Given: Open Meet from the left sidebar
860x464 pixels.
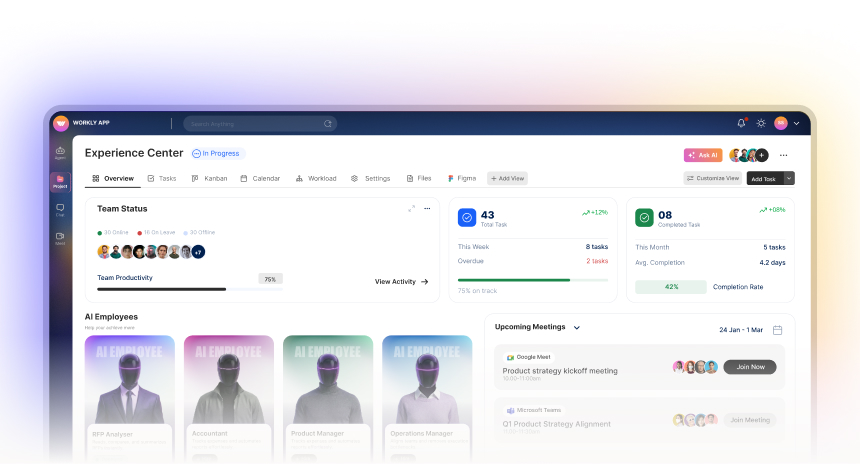Looking at the screenshot, I should click(60, 238).
